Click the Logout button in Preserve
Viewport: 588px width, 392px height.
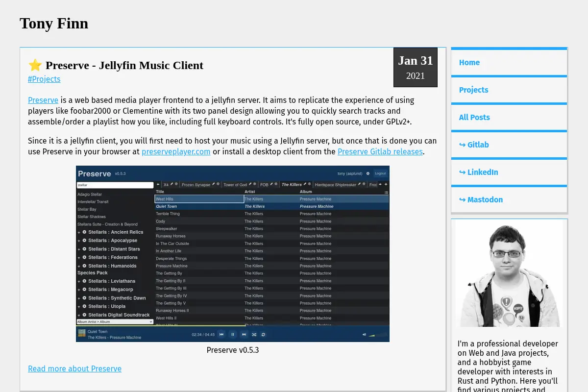tap(380, 173)
